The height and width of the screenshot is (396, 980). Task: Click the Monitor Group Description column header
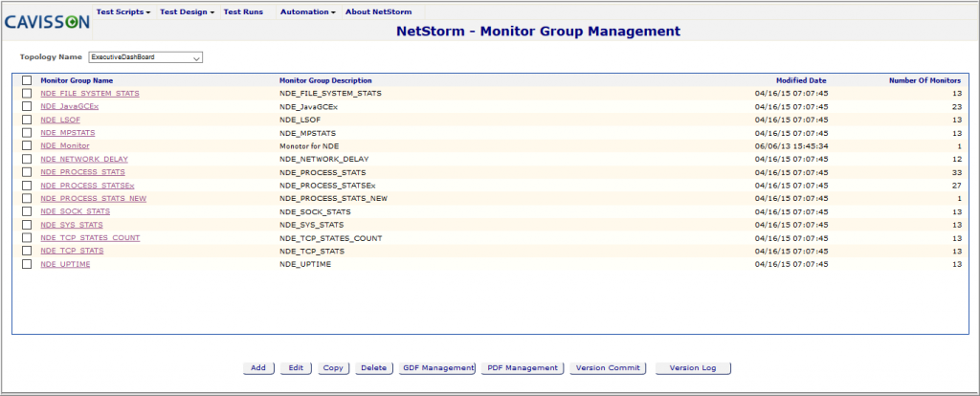click(325, 80)
